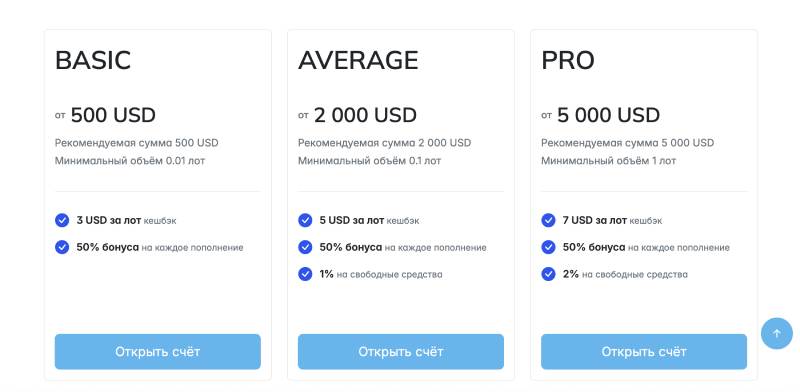Click the 500 USD price text
Screen dimensions: 800x392
[113, 115]
